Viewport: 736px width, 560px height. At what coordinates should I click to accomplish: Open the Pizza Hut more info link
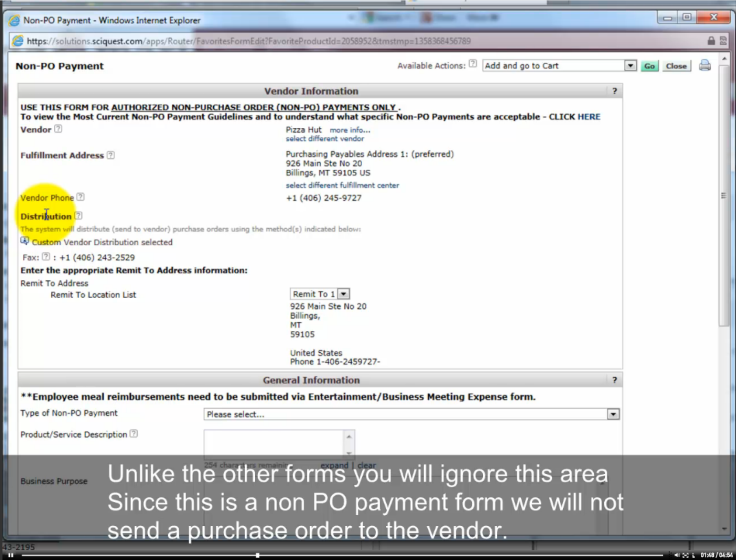click(x=350, y=130)
